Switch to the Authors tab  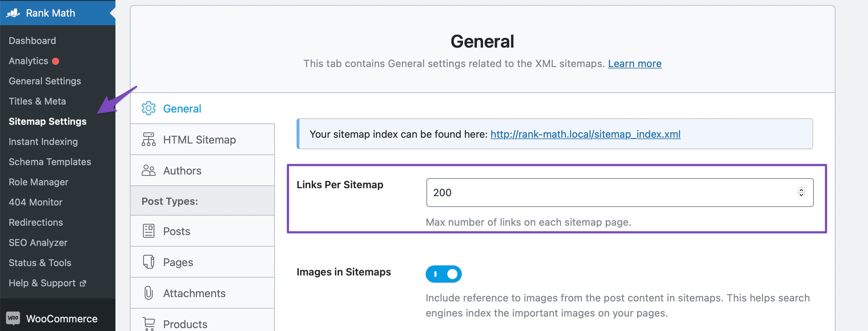(x=202, y=171)
